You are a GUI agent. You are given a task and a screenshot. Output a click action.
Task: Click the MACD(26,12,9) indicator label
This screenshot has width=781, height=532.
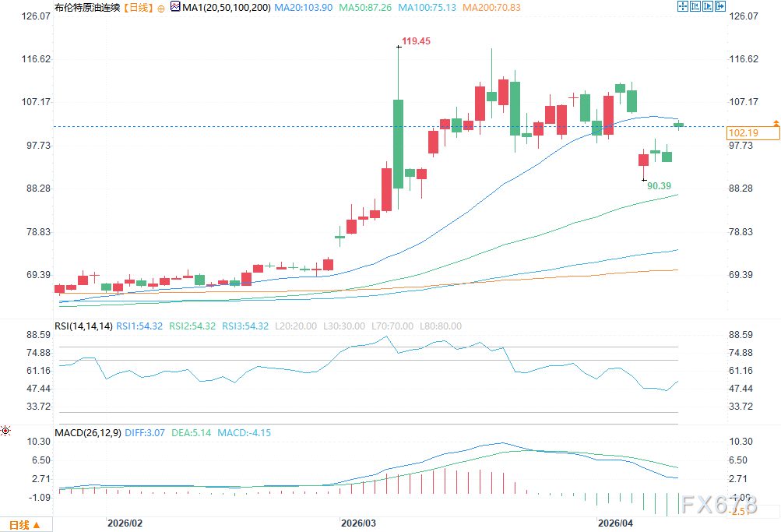pyautogui.click(x=88, y=433)
